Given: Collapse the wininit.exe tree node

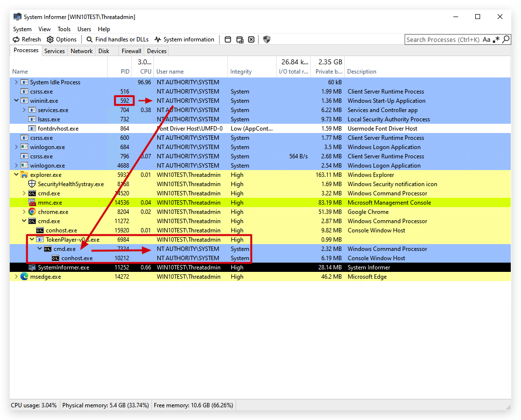Looking at the screenshot, I should (16, 100).
